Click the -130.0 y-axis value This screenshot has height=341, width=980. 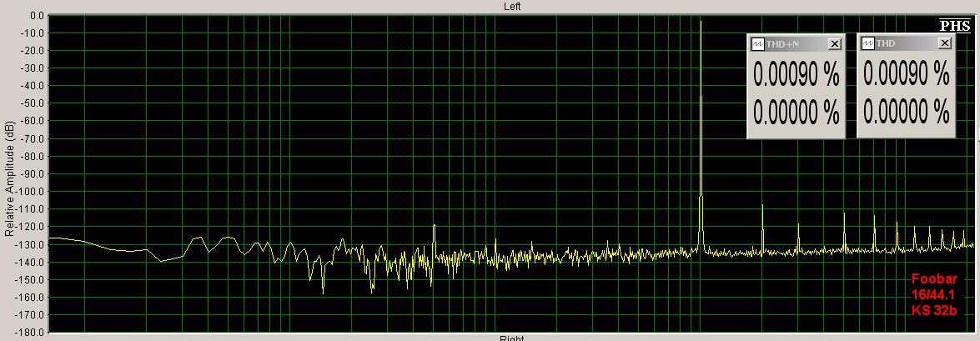pyautogui.click(x=31, y=244)
